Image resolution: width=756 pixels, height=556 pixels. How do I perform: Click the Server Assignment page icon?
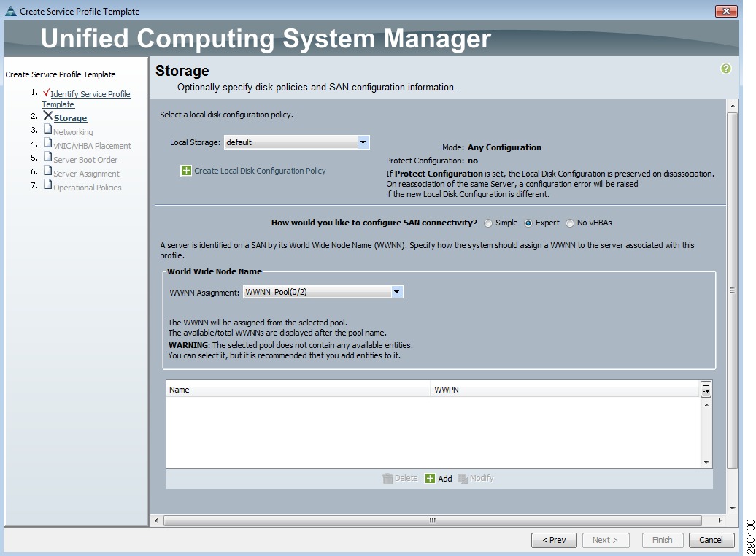(47, 171)
